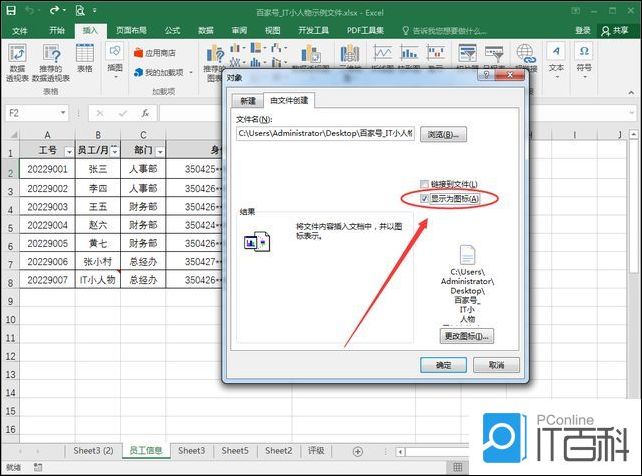Viewport: 642px width, 476px height.
Task: Click the Tell me what to do box
Action: [x=444, y=31]
